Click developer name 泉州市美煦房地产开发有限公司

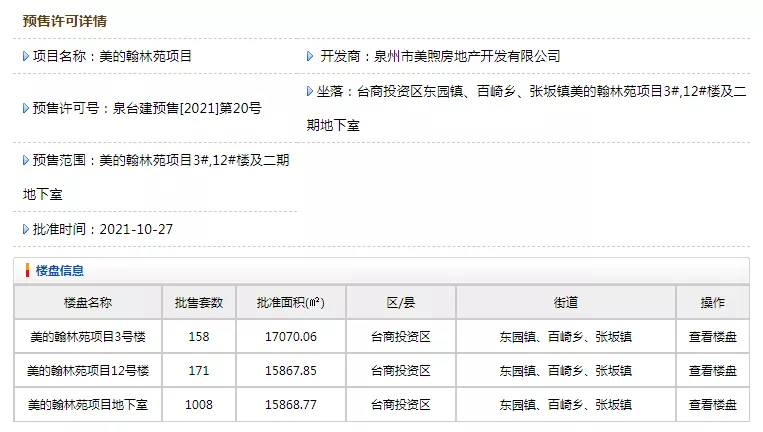[467, 56]
